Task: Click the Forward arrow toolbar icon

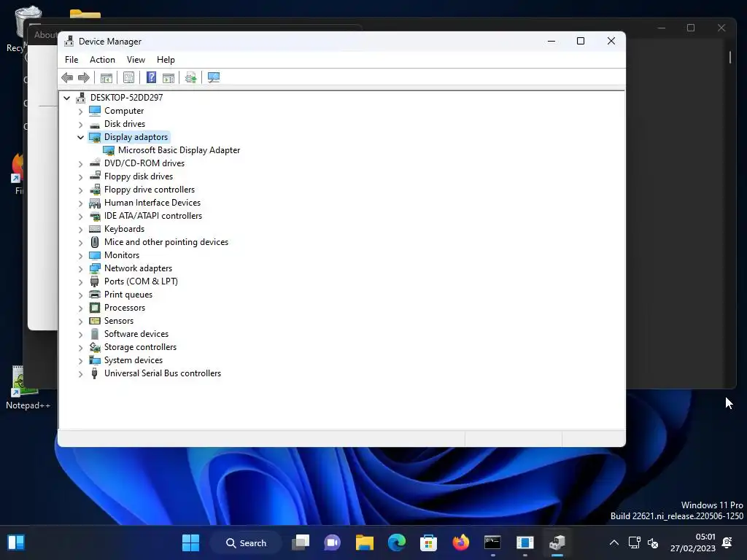Action: tap(84, 77)
